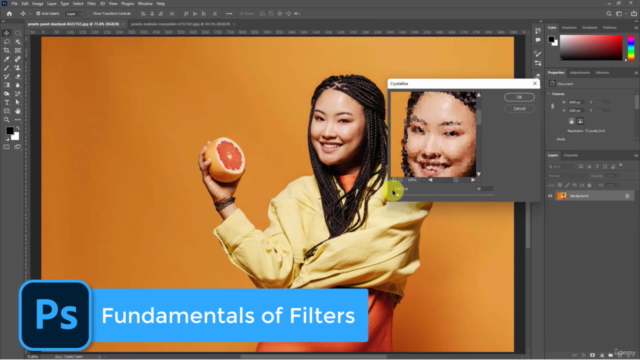640x360 pixels.
Task: Select the Elliptical Marquee tool
Action: [18, 33]
